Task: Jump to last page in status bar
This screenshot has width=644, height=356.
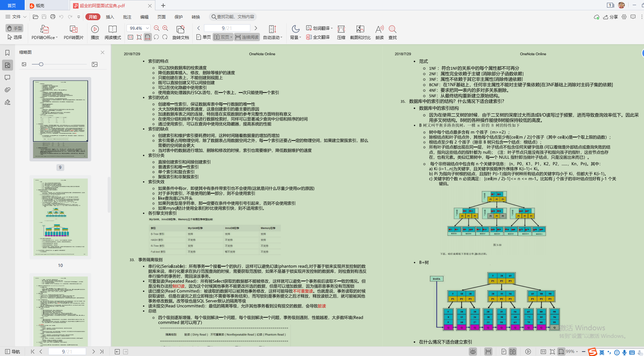Action: (x=102, y=352)
